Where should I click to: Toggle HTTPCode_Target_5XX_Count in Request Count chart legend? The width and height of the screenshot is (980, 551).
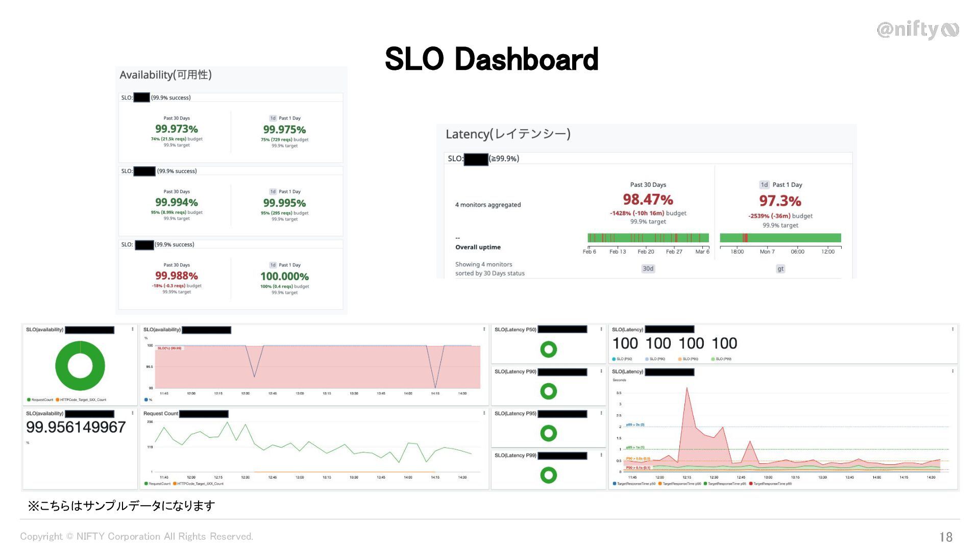point(200,484)
